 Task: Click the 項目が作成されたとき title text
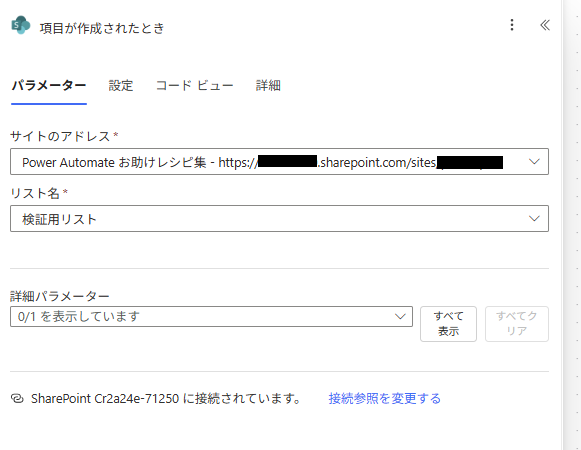click(x=102, y=28)
